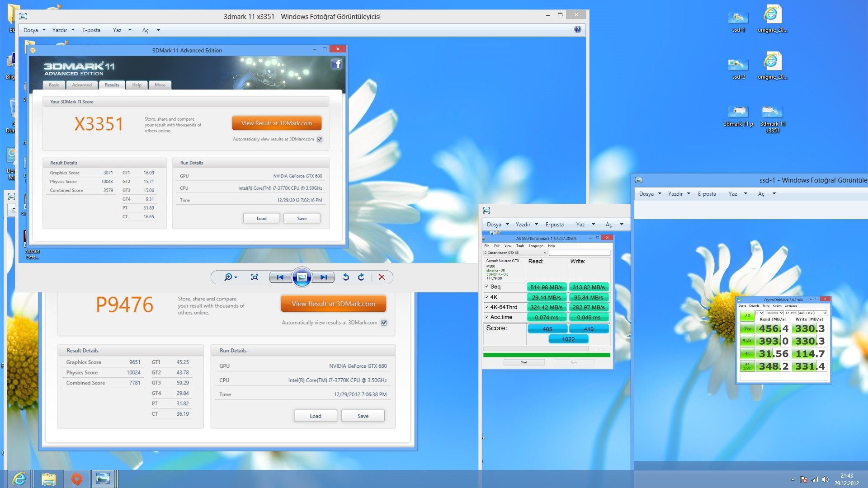Click the slideshow play icon in toolbar

[302, 277]
